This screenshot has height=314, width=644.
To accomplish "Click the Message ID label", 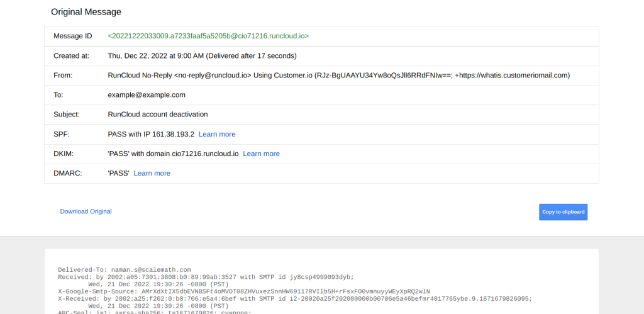I will click(x=73, y=36).
